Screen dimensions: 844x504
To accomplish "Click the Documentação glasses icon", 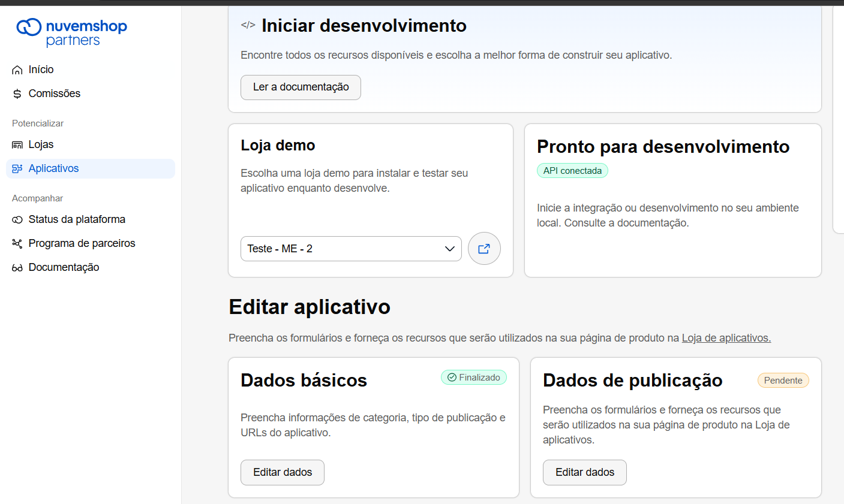I will tap(17, 268).
